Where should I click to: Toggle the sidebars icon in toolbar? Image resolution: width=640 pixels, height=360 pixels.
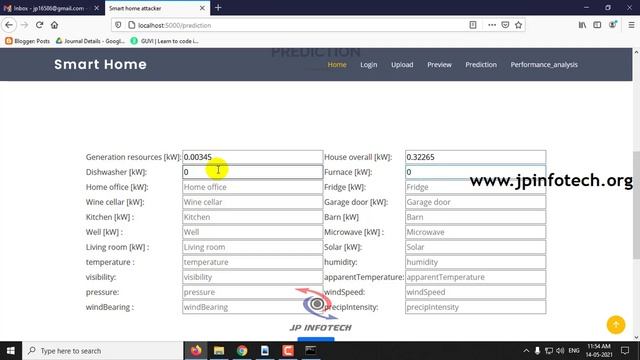coord(597,25)
